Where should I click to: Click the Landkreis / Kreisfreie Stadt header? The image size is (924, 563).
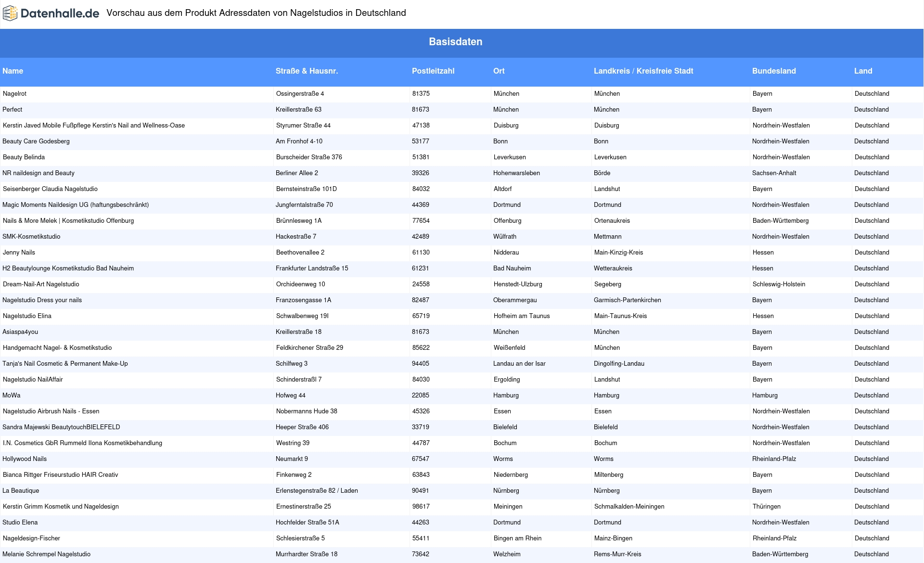click(x=643, y=71)
